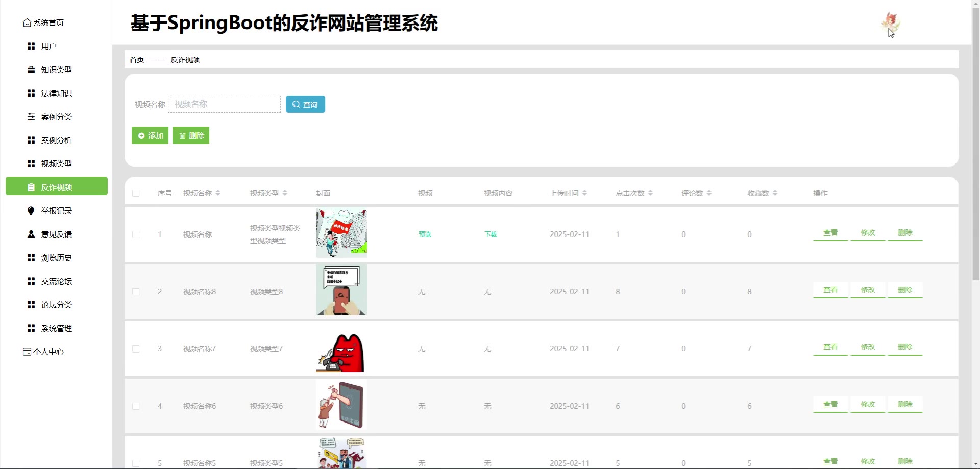This screenshot has width=980, height=469.
Task: Click the grid icon beside 案例分析
Action: point(31,140)
